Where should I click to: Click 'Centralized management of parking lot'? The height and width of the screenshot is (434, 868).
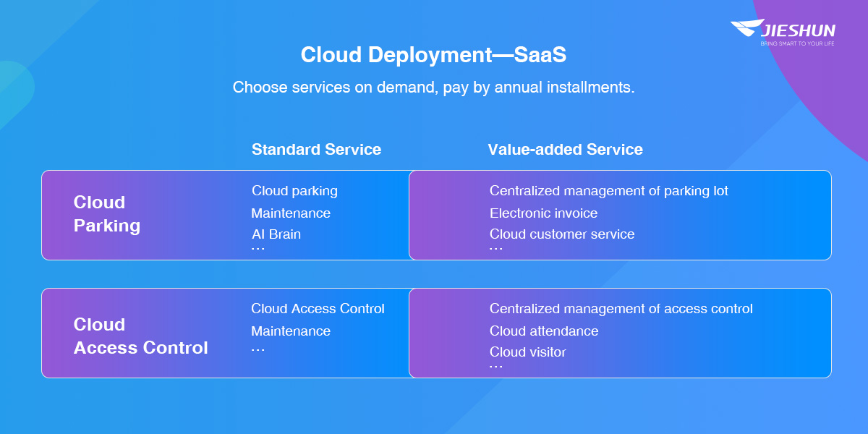[609, 191]
